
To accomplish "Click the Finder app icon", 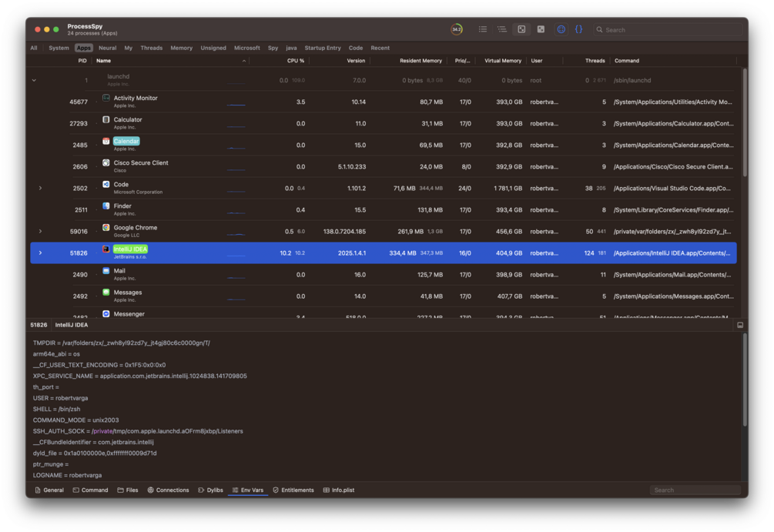I will 106,206.
